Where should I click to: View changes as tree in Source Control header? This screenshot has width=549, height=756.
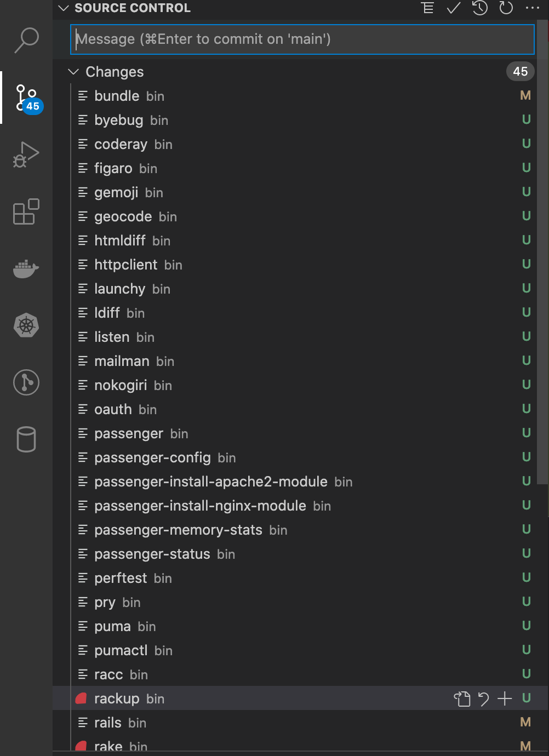pos(427,8)
